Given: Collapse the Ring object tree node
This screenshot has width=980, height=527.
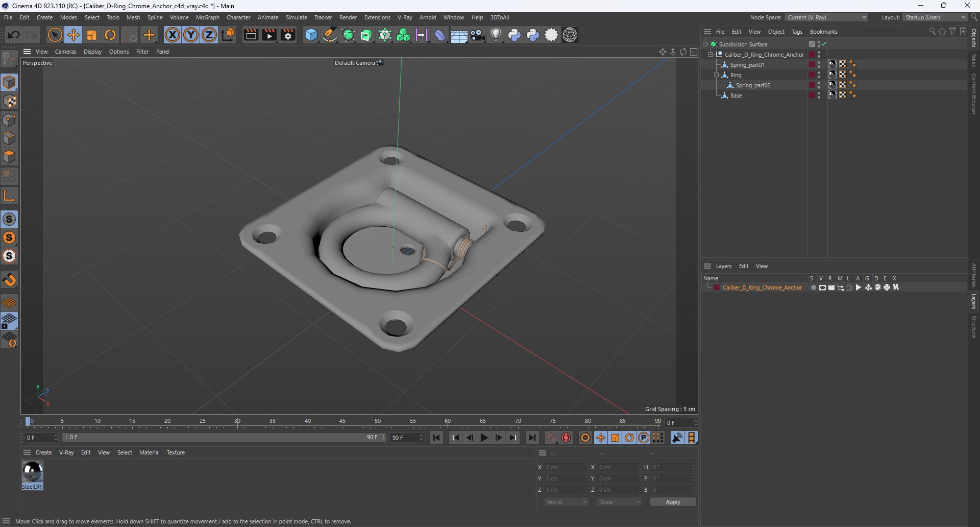Looking at the screenshot, I should (717, 75).
